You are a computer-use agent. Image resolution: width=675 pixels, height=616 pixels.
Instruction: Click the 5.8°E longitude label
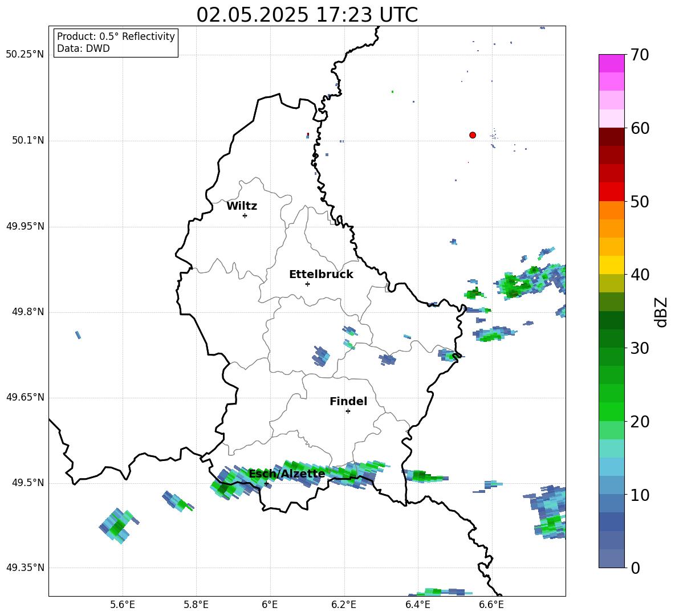[x=196, y=605]
